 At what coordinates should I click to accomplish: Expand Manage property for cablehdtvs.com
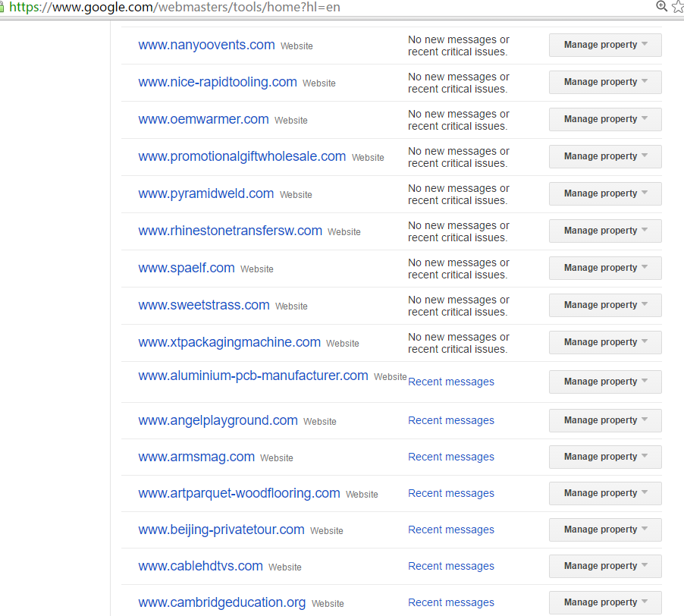[605, 566]
